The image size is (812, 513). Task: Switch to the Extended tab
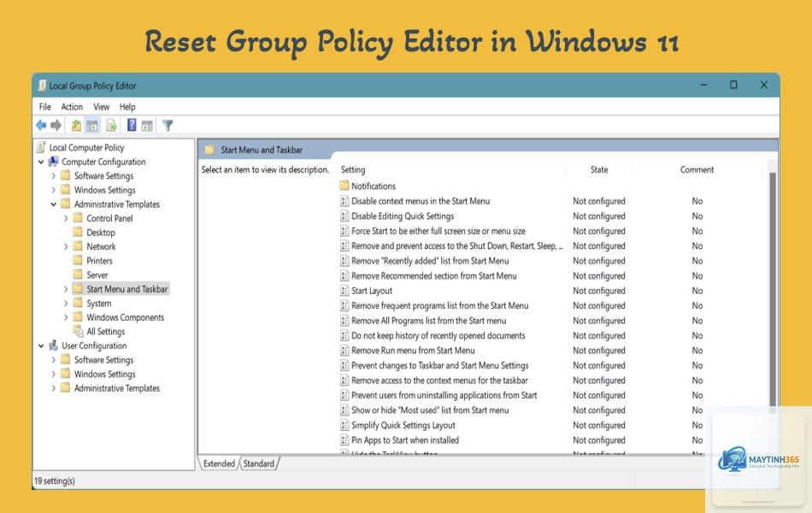pyautogui.click(x=219, y=463)
